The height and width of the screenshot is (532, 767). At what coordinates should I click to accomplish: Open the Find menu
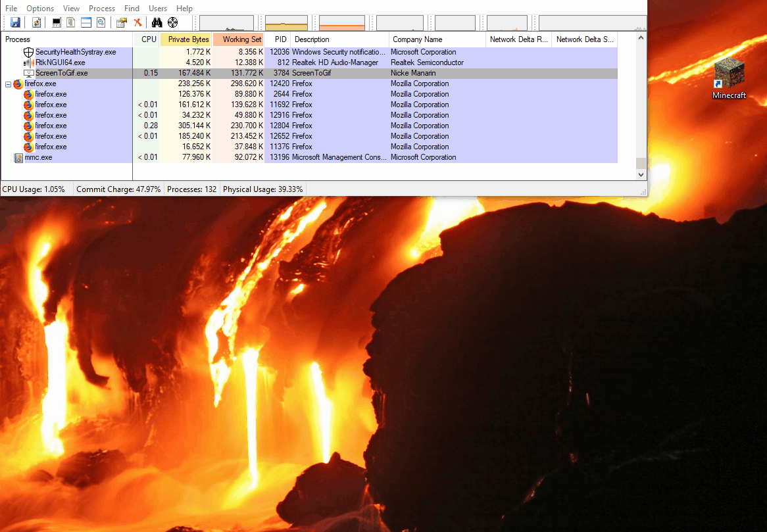tap(132, 9)
